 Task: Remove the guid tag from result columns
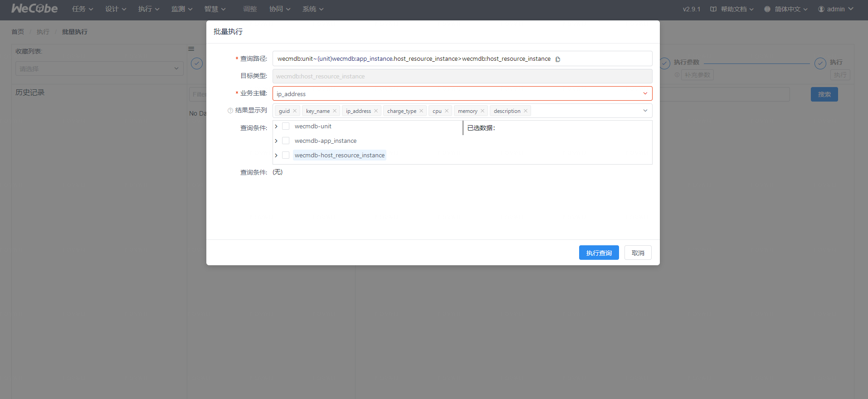coord(295,111)
